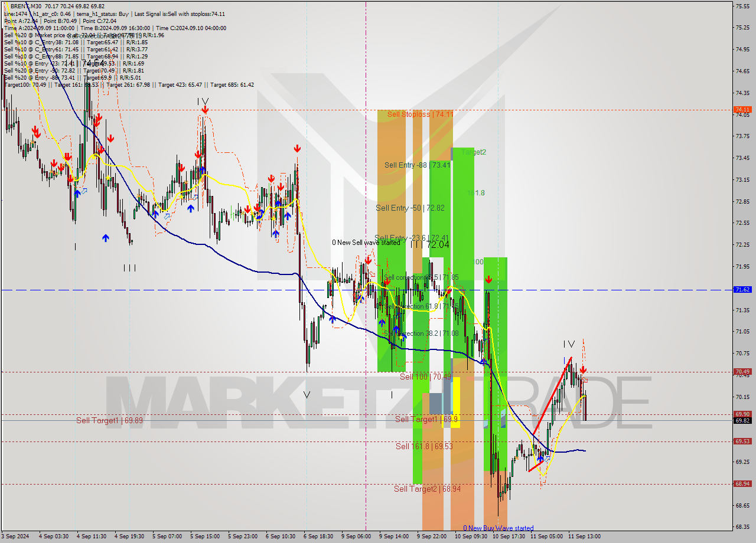756x543 pixels.
Task: Click the '11 Sep 13:00' time axis label
Action: coord(584,537)
